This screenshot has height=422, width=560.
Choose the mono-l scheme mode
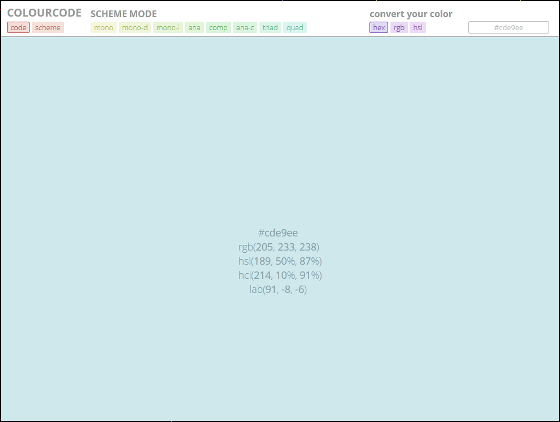[168, 27]
